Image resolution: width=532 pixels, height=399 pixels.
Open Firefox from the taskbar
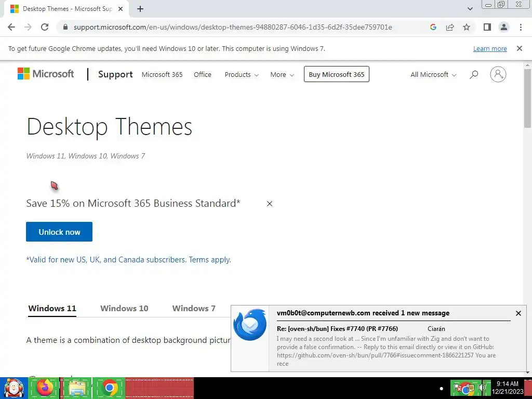45,388
